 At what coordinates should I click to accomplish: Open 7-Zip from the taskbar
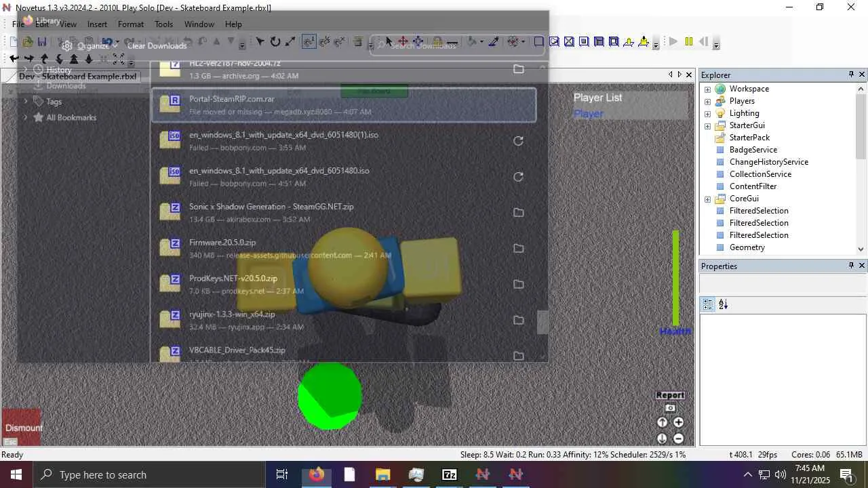449,474
